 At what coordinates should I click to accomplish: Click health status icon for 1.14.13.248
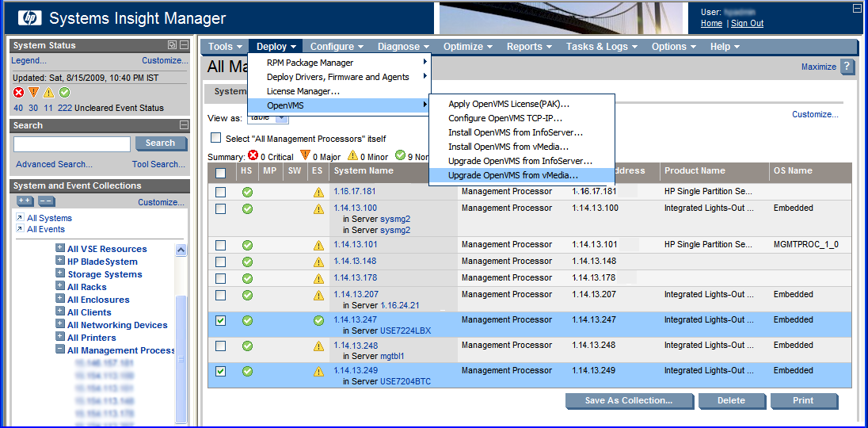[x=247, y=346]
